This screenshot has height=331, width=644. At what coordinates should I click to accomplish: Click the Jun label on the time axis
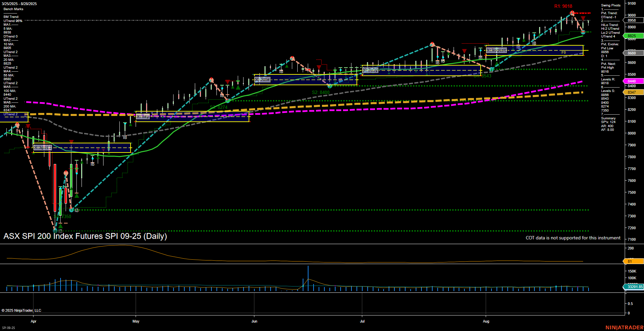(x=254, y=321)
